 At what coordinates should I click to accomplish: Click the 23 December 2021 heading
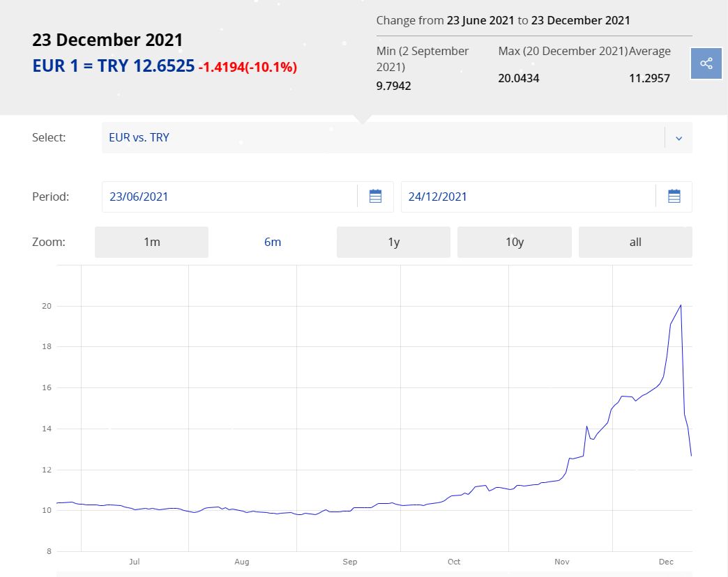pyautogui.click(x=107, y=40)
